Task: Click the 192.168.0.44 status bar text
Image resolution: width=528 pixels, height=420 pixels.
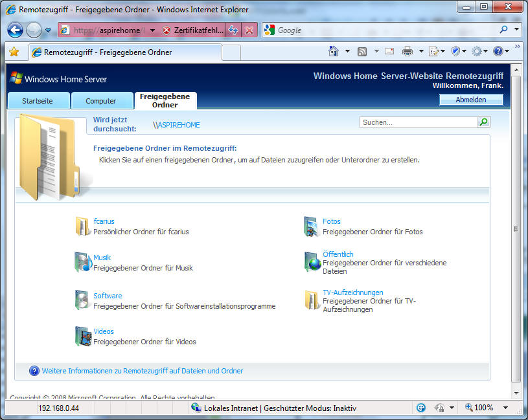Action: pyautogui.click(x=58, y=408)
